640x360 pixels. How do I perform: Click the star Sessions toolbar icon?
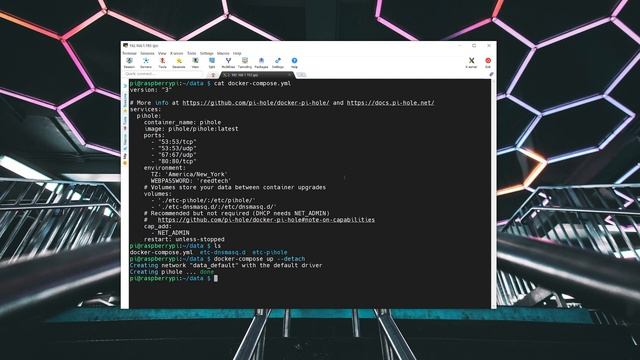(179, 62)
